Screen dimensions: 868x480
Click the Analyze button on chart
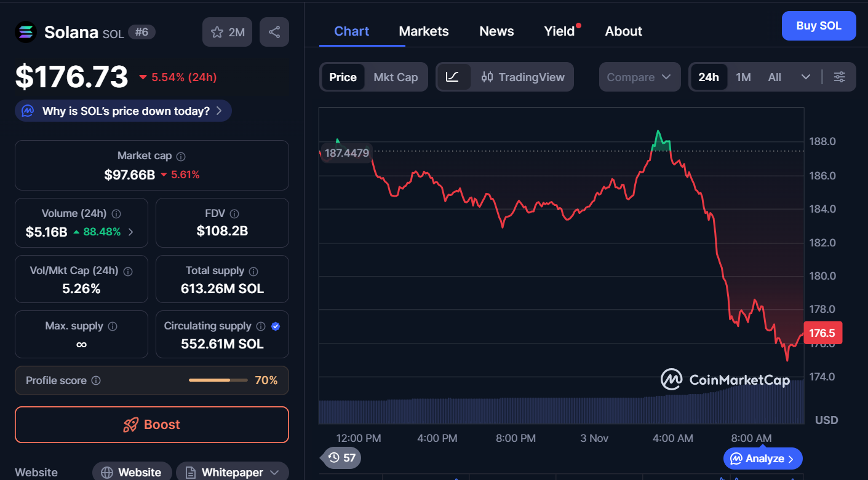coord(763,458)
